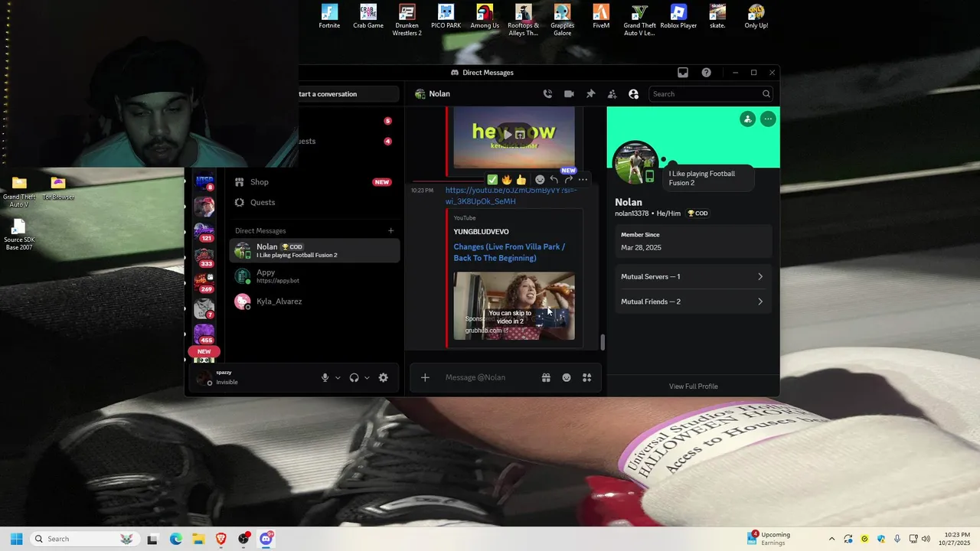
Task: Open the apps launcher icon in message bar
Action: click(x=587, y=377)
